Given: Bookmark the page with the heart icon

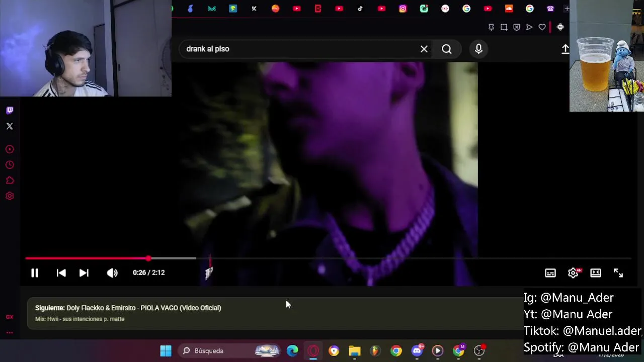Looking at the screenshot, I should 542,27.
